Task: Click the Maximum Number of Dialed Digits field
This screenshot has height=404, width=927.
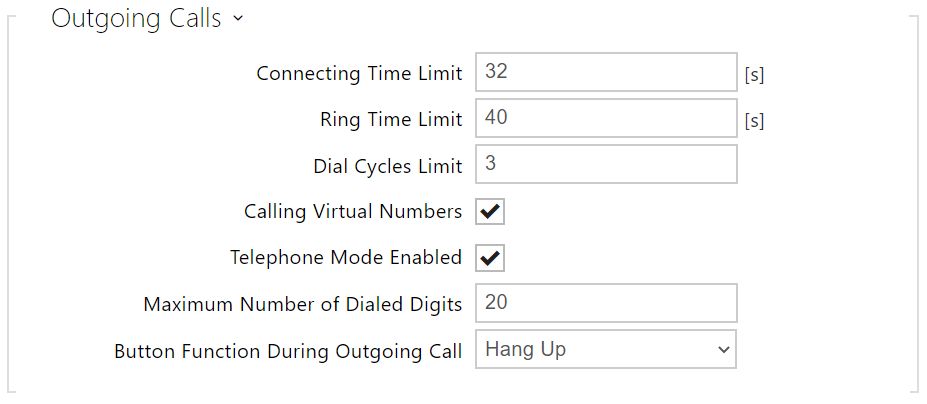Action: coord(605,303)
